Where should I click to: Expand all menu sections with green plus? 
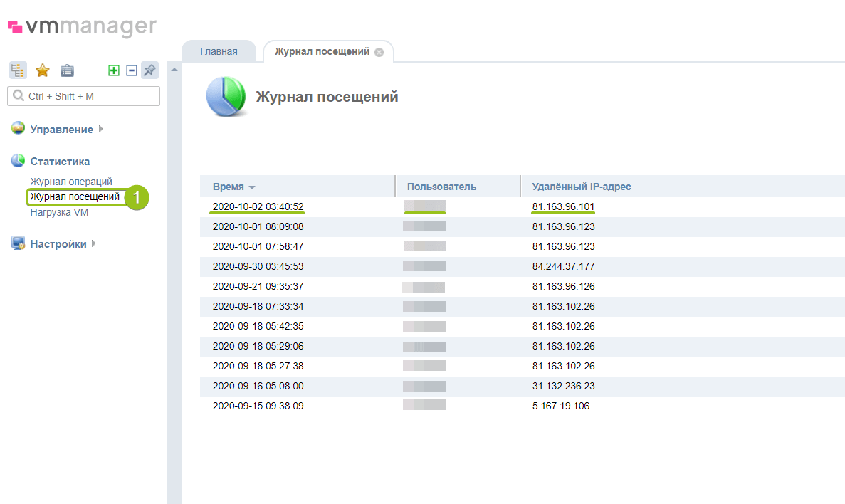coord(114,70)
